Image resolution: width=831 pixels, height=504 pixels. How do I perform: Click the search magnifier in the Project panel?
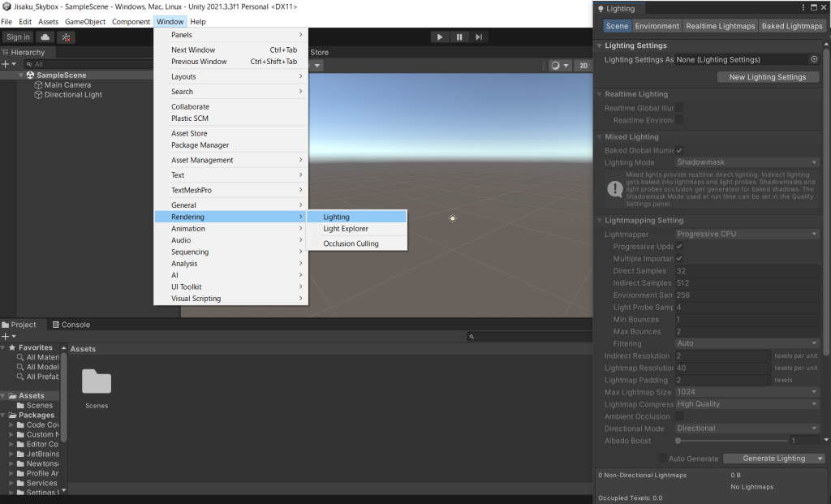471,336
